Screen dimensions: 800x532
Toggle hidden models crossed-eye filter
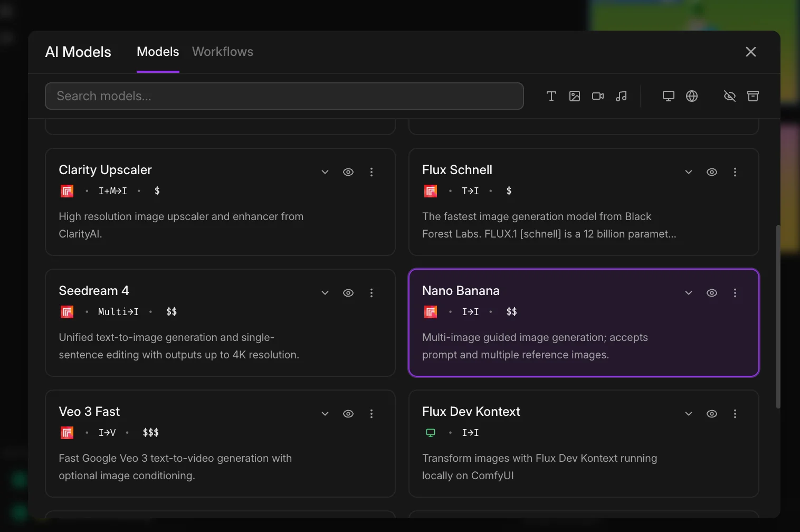tap(730, 96)
